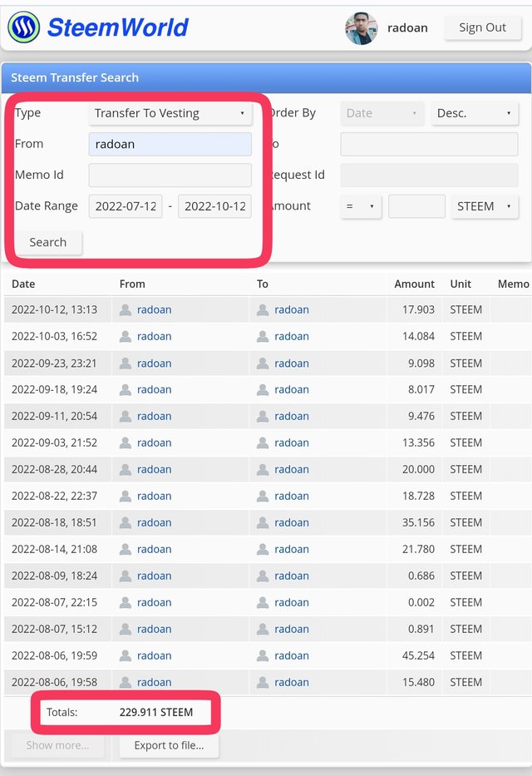Click From user icon in 2022-08-28 row
The image size is (532, 776).
click(x=126, y=469)
